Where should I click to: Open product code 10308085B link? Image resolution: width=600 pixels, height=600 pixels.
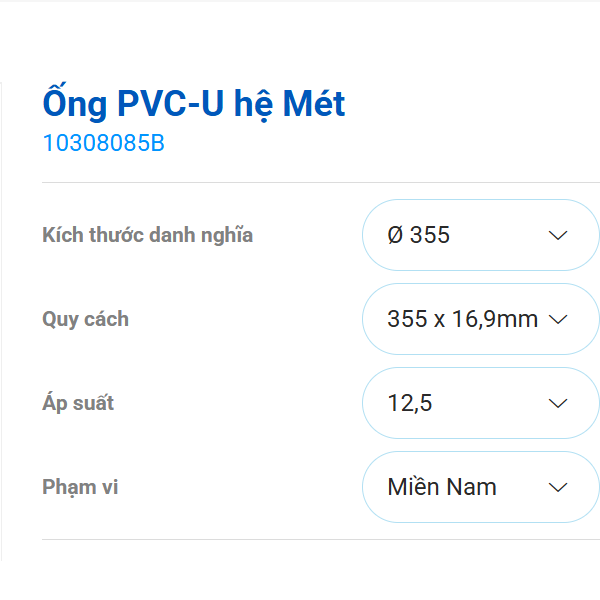[x=103, y=144]
